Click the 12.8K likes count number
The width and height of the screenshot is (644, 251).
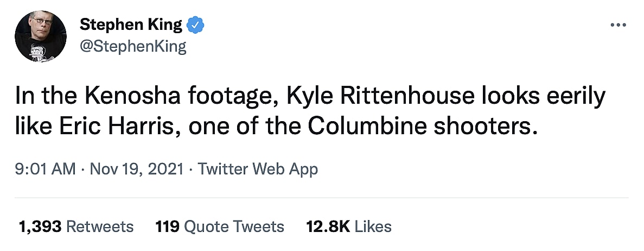(x=328, y=227)
